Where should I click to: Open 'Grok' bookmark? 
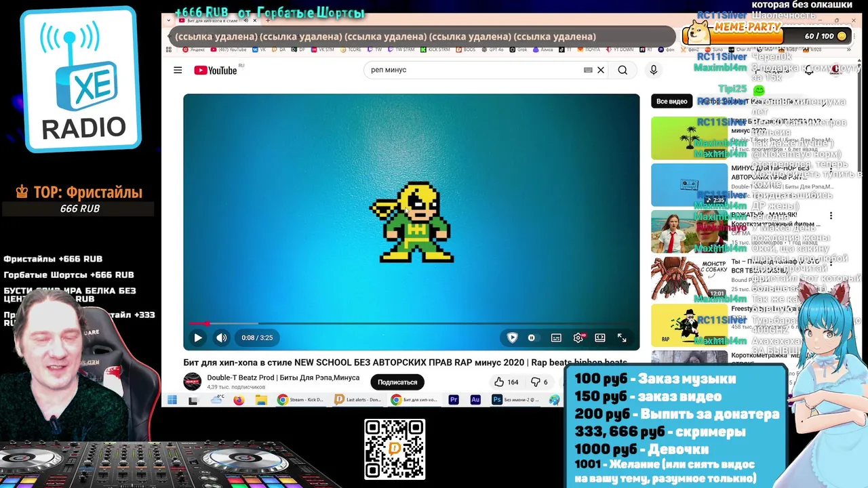tap(517, 49)
